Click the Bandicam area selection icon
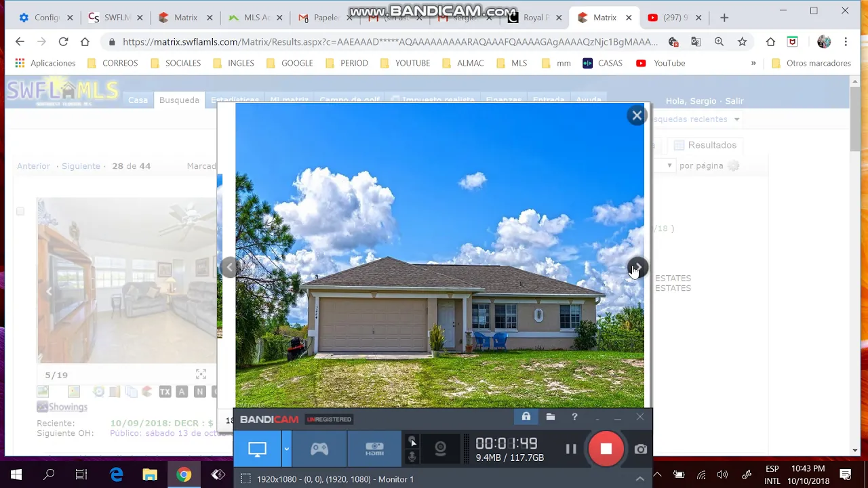Image resolution: width=868 pixels, height=488 pixels. point(245,479)
